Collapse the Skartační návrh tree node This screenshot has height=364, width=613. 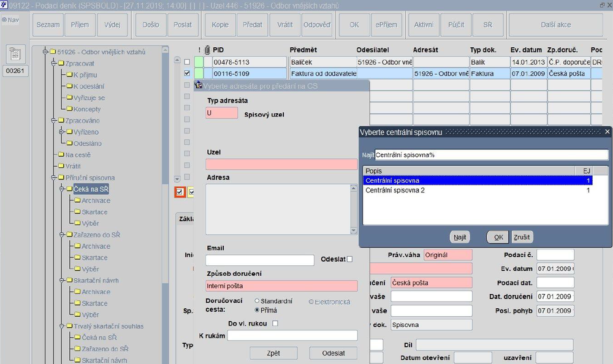[x=62, y=280]
